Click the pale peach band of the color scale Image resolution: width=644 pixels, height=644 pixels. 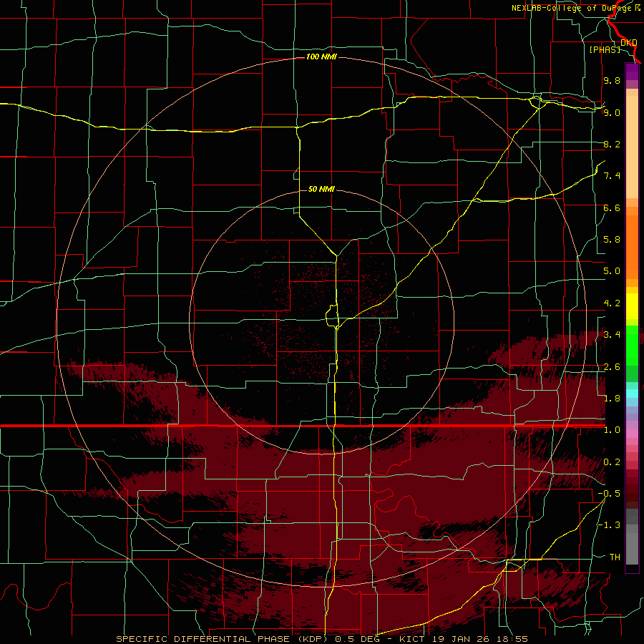pos(632,147)
